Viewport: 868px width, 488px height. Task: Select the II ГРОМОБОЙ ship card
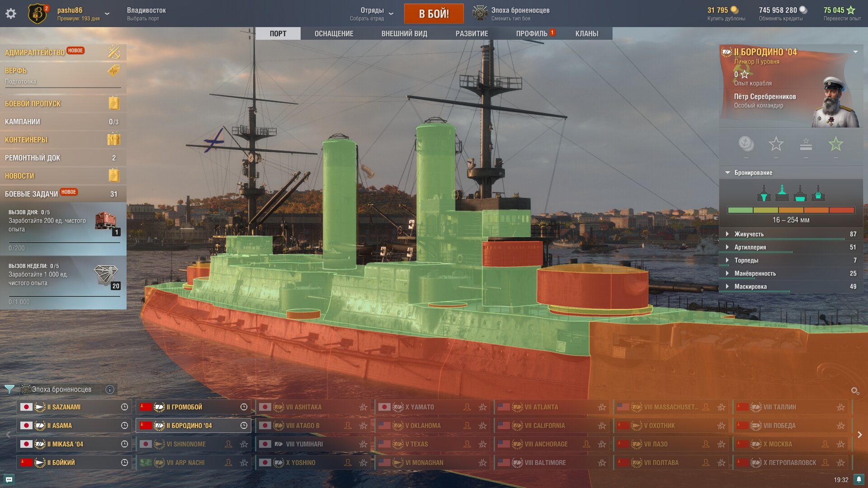point(193,407)
